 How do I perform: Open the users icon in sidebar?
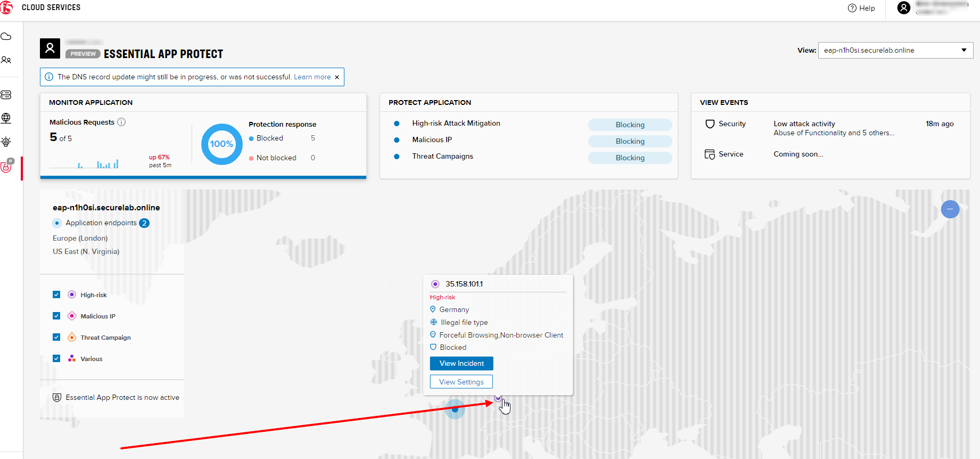(6, 60)
